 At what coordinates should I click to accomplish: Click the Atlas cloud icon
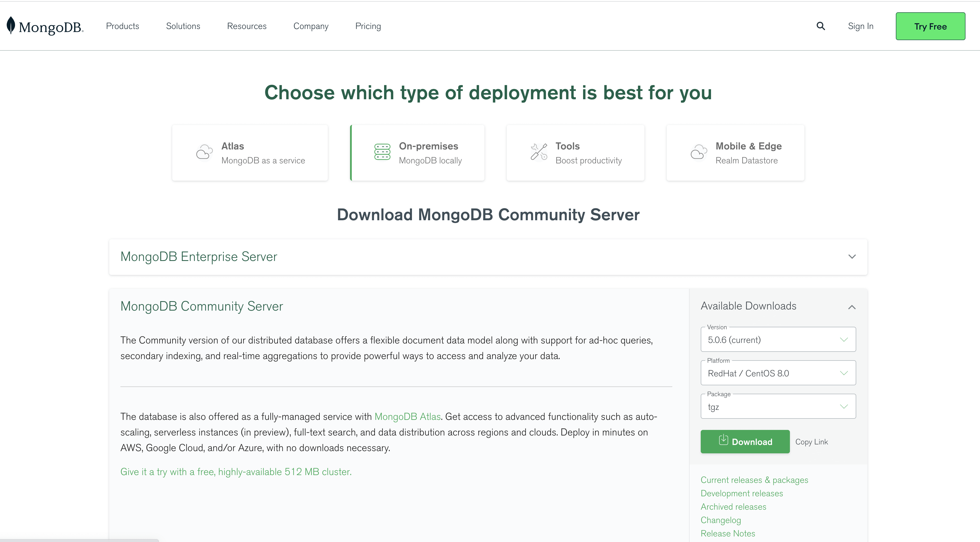204,152
